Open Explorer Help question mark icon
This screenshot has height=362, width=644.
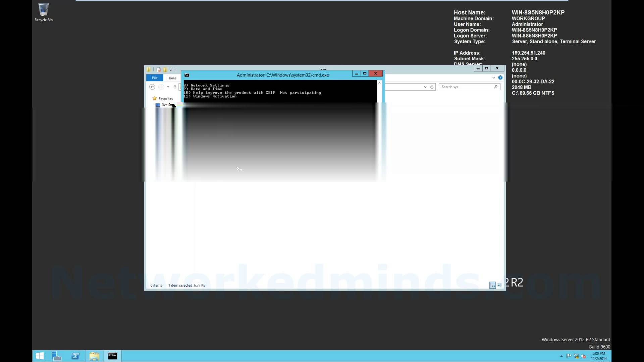(x=500, y=78)
